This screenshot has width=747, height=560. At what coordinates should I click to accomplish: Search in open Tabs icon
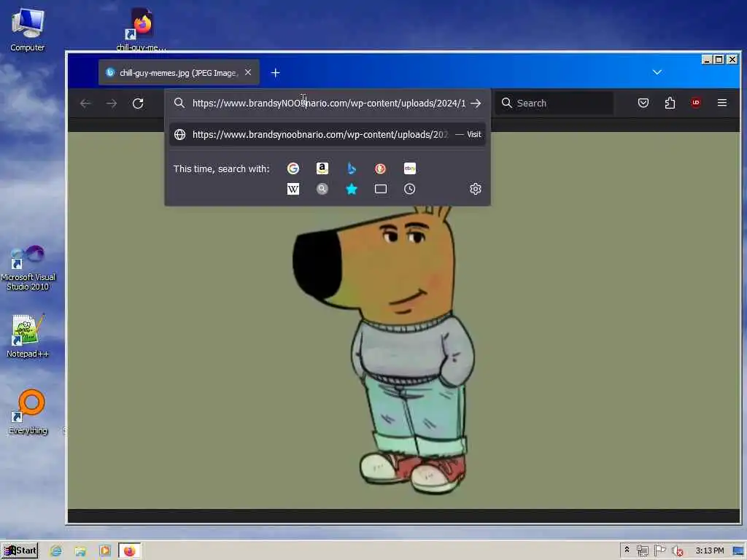coord(381,189)
